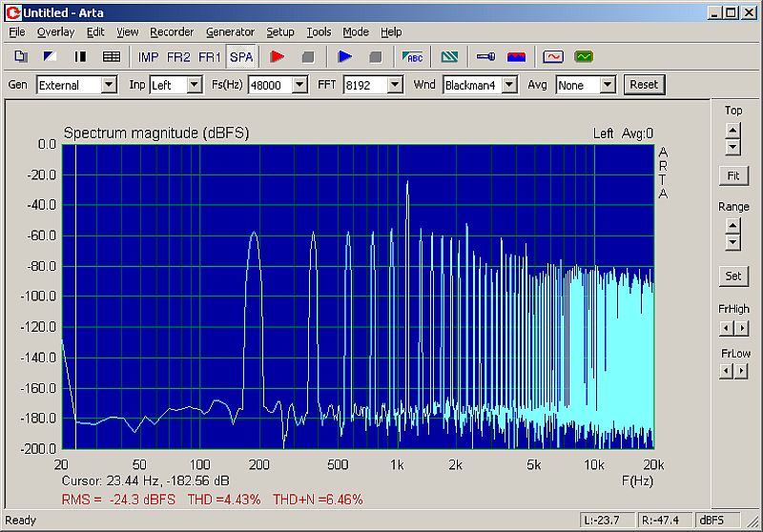Click the green hatched box toolbar icon
This screenshot has height=532, width=763.
coord(449,57)
